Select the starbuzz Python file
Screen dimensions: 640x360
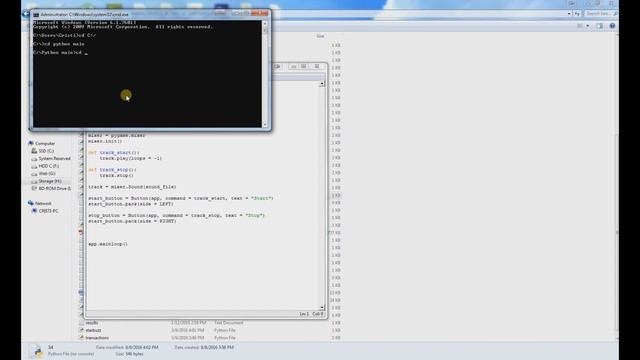click(x=93, y=330)
